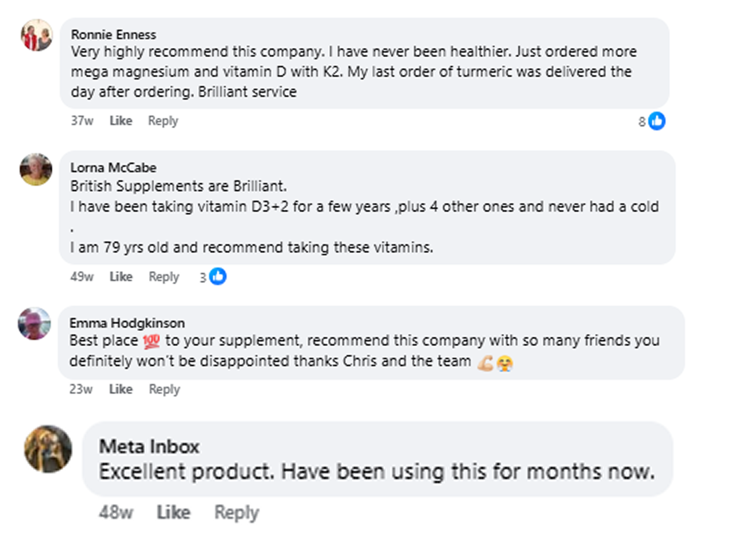Open Emma Hodgkinson's profile name link
This screenshot has width=756, height=541.
pyautogui.click(x=127, y=323)
